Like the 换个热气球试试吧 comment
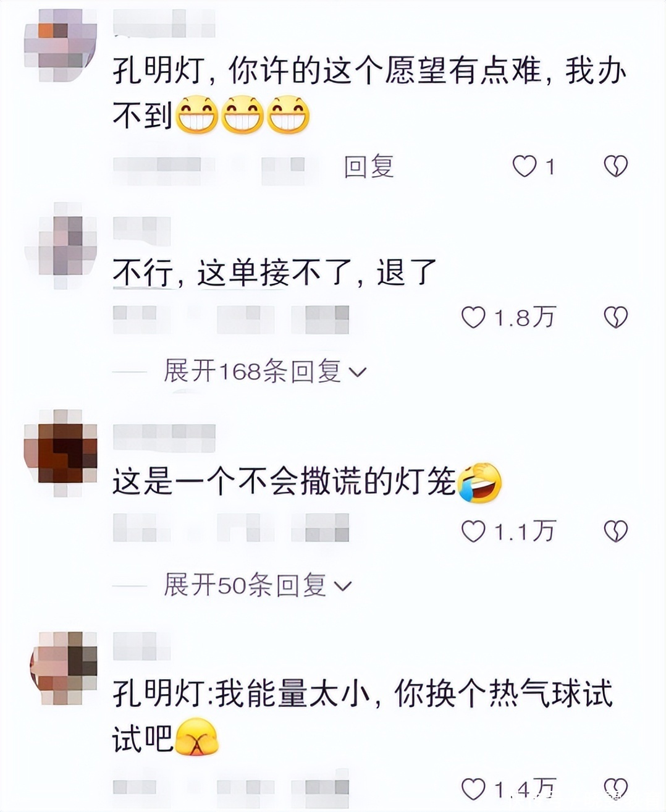The width and height of the screenshot is (666, 812). tap(474, 789)
